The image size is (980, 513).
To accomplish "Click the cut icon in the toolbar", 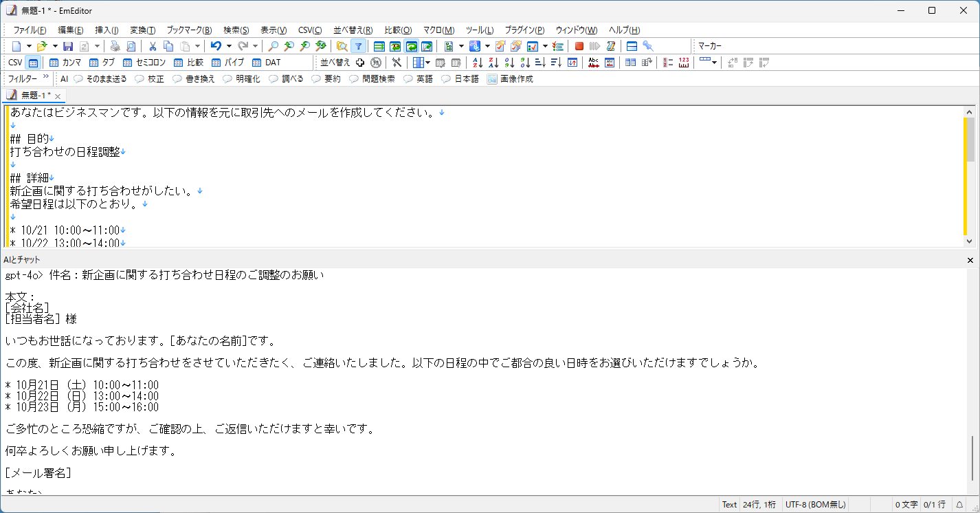I will coord(151,45).
